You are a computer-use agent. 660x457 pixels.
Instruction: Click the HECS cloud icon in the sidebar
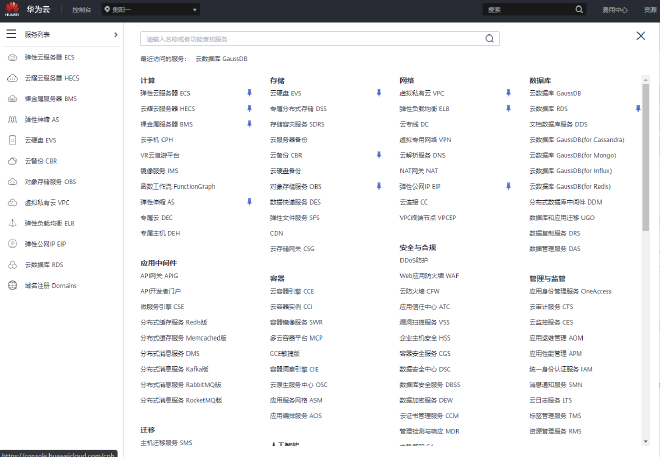click(11, 78)
